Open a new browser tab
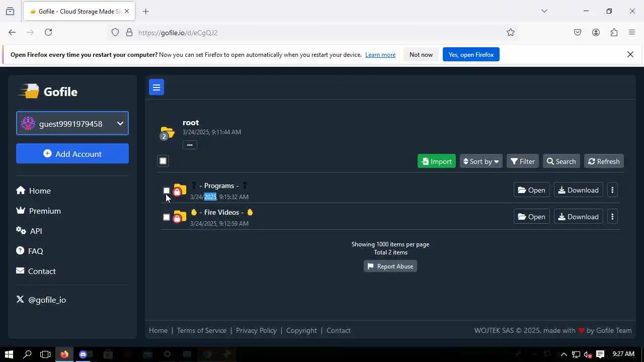The height and width of the screenshot is (362, 644). tap(146, 11)
